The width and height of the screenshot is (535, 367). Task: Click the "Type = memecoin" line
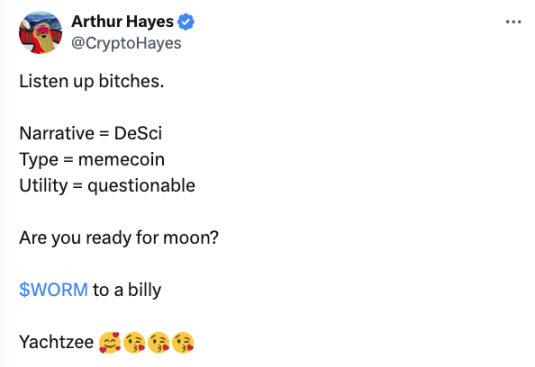click(x=92, y=160)
